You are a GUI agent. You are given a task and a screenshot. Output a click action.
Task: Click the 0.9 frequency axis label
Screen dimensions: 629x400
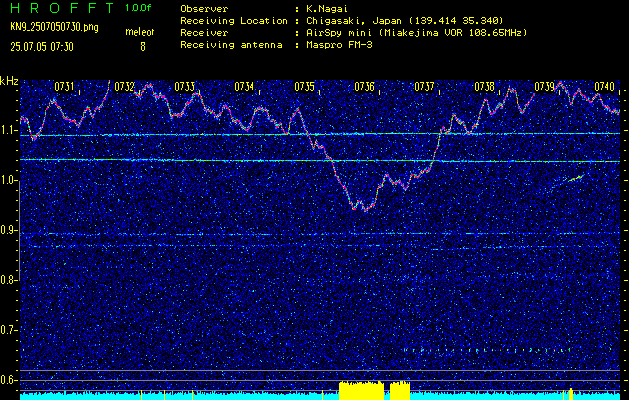[8, 231]
